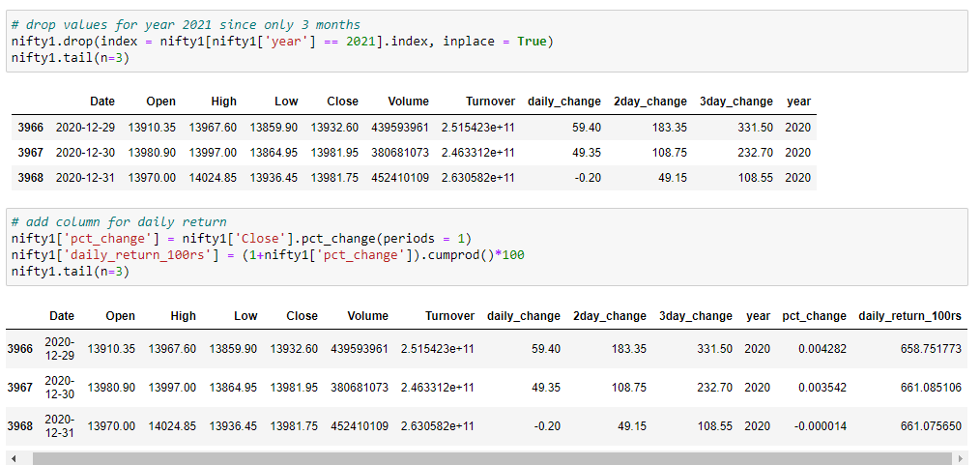Click 2day_change 108.75 in the second output table
Viewport: 980px width, 465px height.
pos(629,388)
